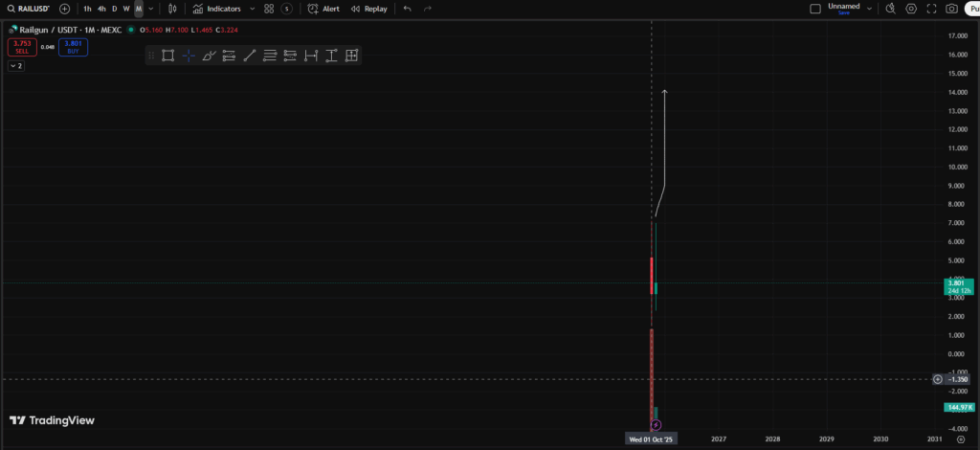980x450 pixels.
Task: Expand the timeframe interval dropdown arrow
Action: click(151, 9)
